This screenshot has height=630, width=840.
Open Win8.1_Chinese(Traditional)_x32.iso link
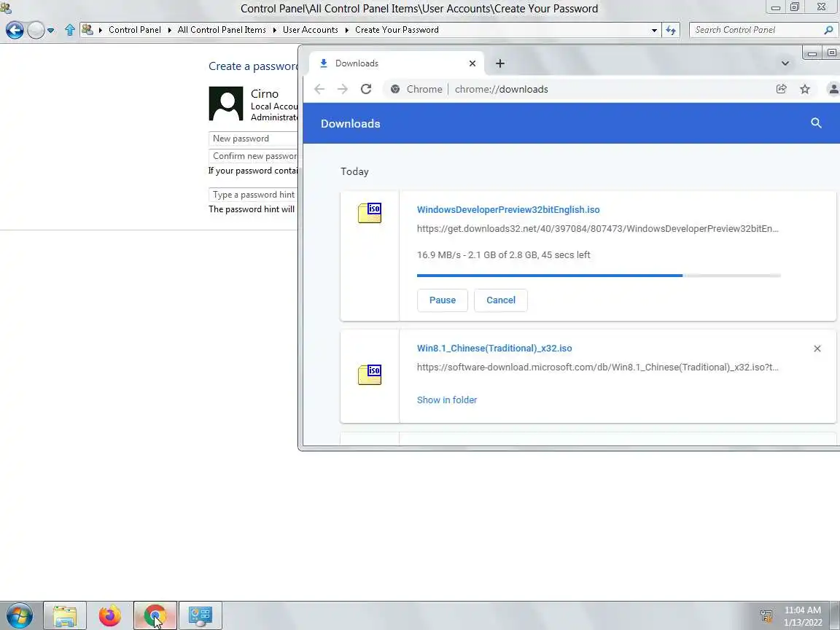(494, 349)
